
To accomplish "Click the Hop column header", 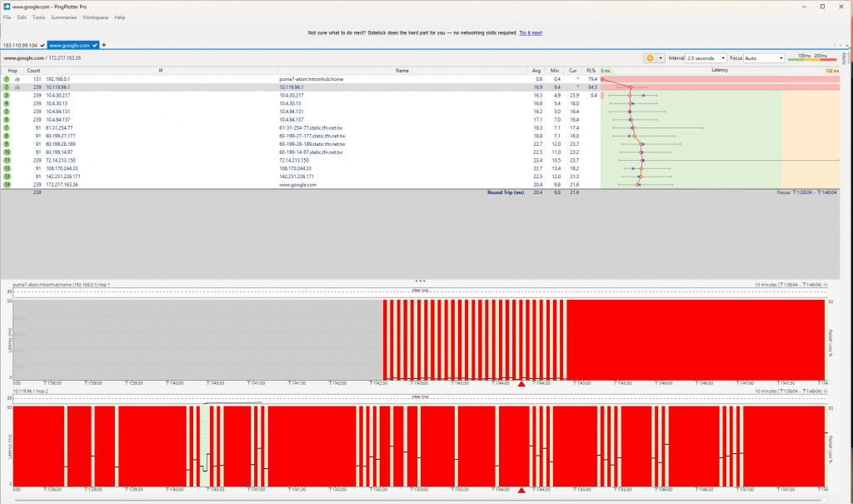I will click(x=12, y=71).
